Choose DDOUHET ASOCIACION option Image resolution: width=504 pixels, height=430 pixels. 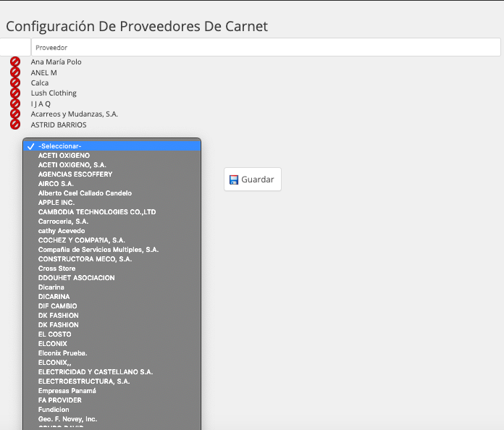(x=112, y=278)
